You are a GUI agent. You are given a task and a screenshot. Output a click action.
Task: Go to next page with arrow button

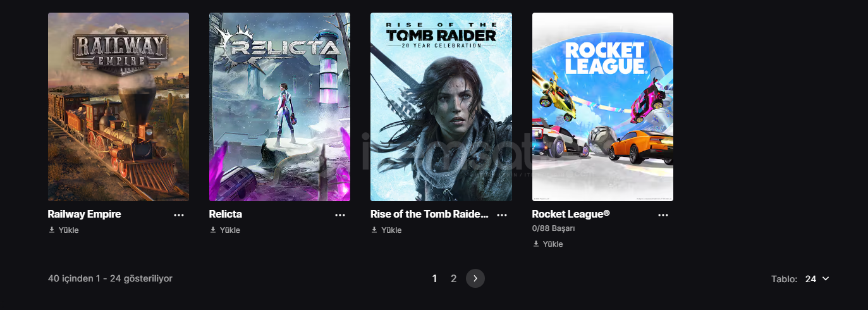tap(475, 278)
